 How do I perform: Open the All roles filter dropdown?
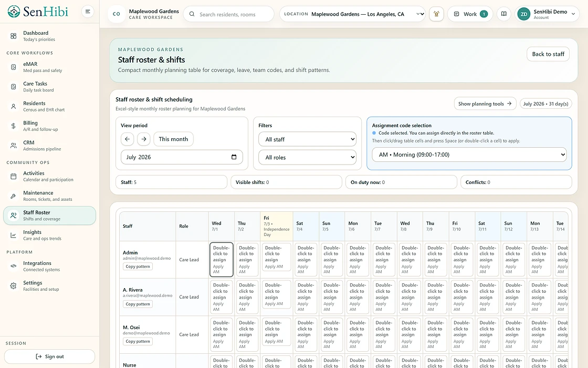pos(307,157)
